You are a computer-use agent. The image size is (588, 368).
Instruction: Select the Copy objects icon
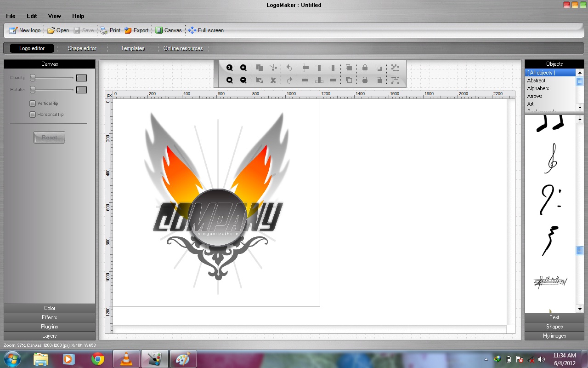coord(260,67)
